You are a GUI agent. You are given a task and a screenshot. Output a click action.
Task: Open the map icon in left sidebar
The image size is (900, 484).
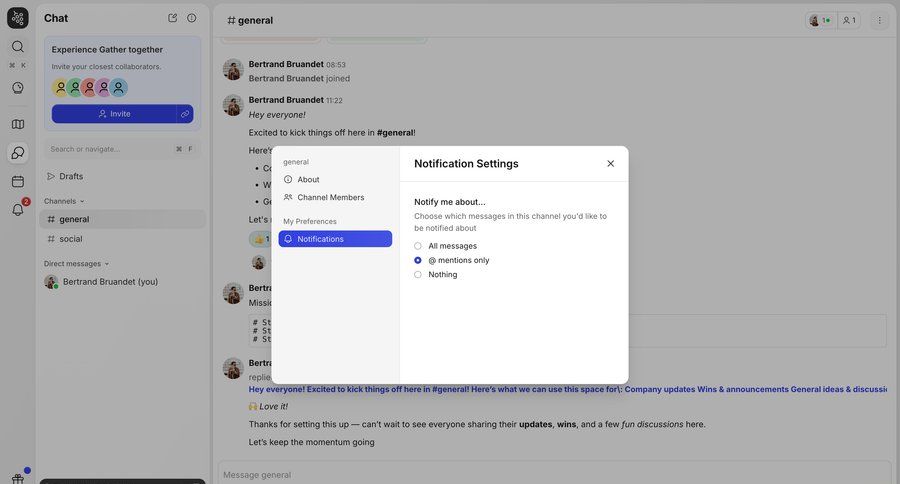click(18, 124)
